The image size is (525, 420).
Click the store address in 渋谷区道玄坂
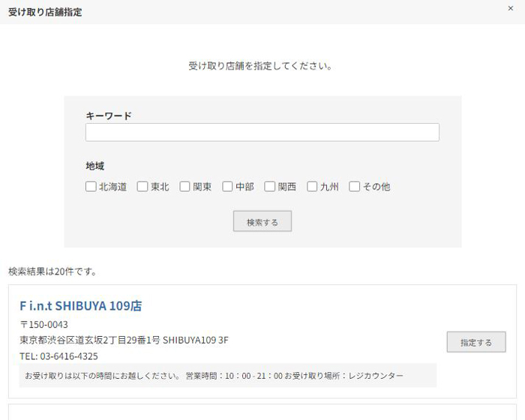(124, 340)
